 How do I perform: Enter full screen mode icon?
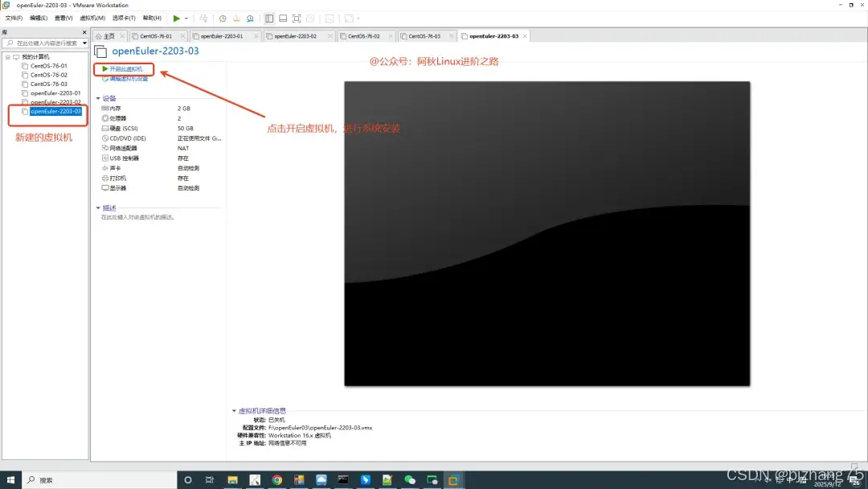pyautogui.click(x=297, y=18)
